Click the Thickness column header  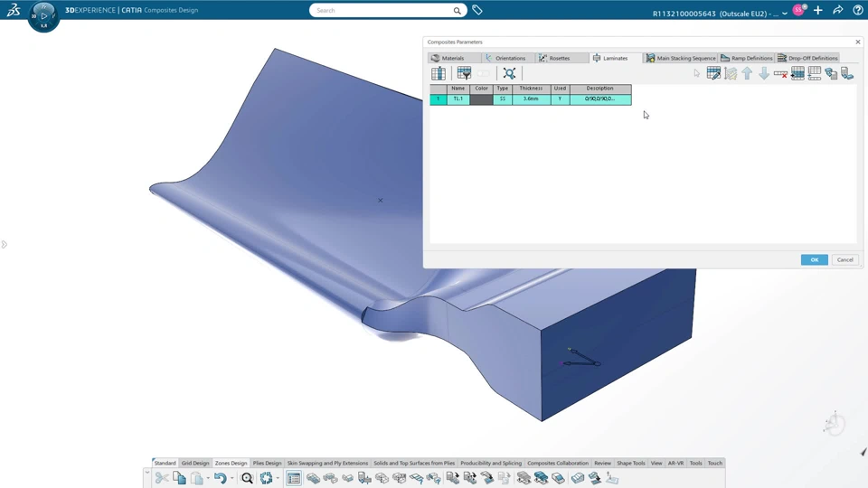click(x=531, y=89)
